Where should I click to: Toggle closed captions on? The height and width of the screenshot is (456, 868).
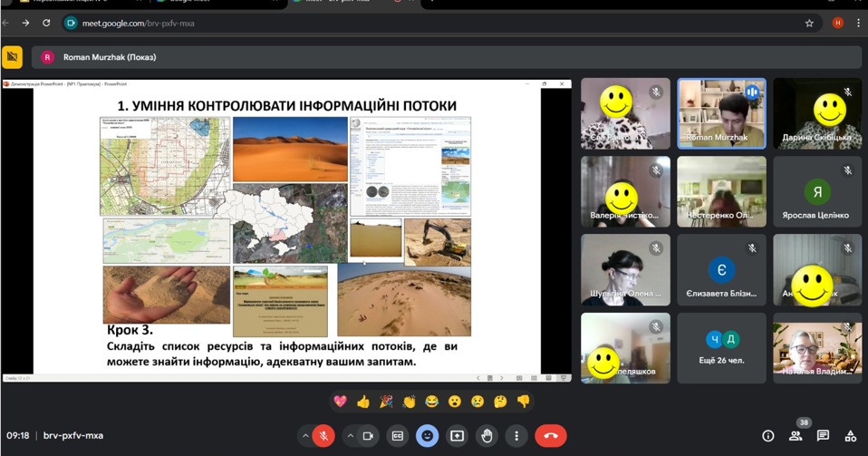398,436
